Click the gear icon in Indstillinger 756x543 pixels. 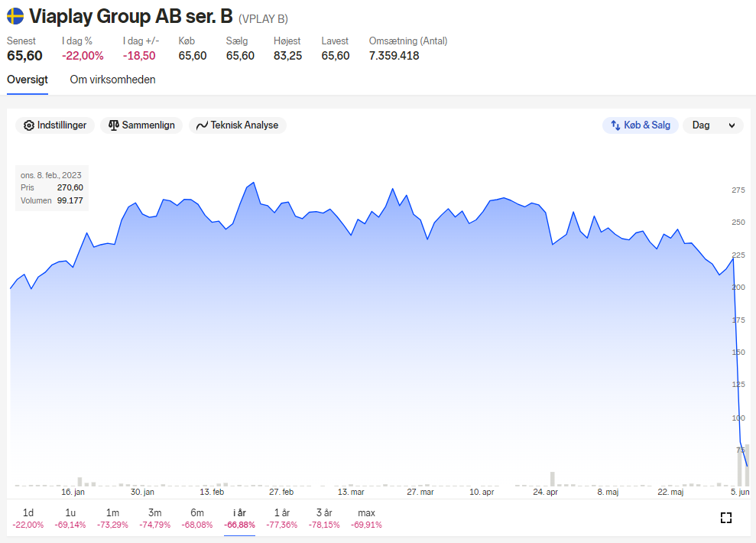[29, 125]
